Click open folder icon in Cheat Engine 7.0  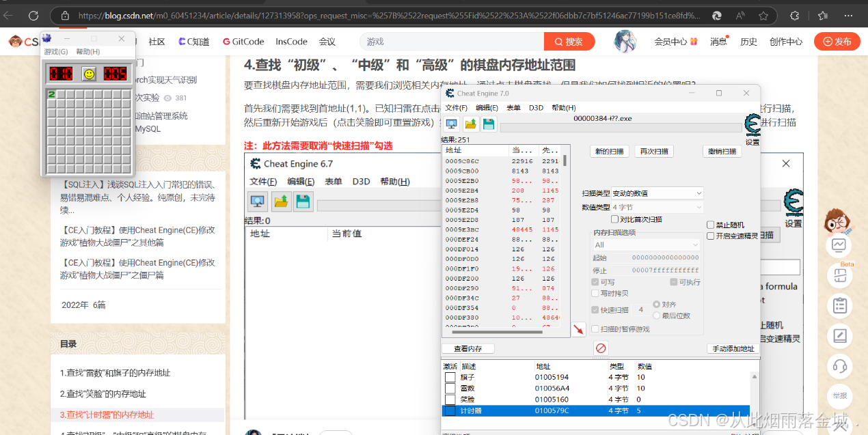(x=470, y=124)
